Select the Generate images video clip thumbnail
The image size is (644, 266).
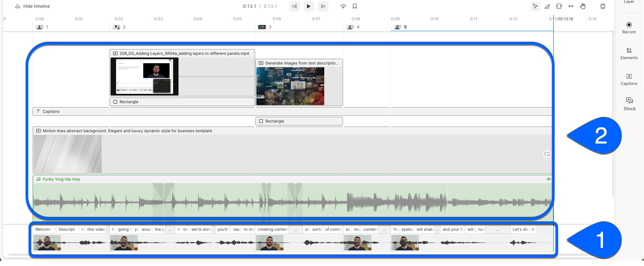[x=290, y=86]
